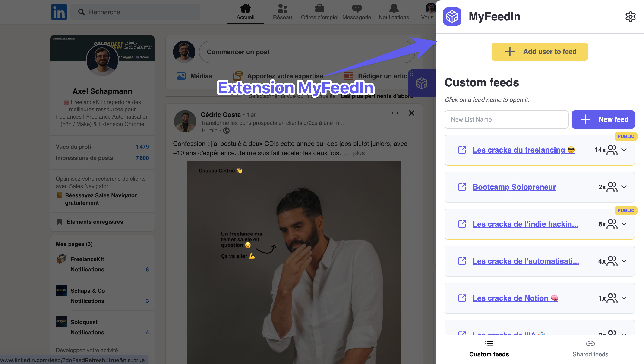Open external link icon for Bootcamp Solopreneur

(x=462, y=187)
